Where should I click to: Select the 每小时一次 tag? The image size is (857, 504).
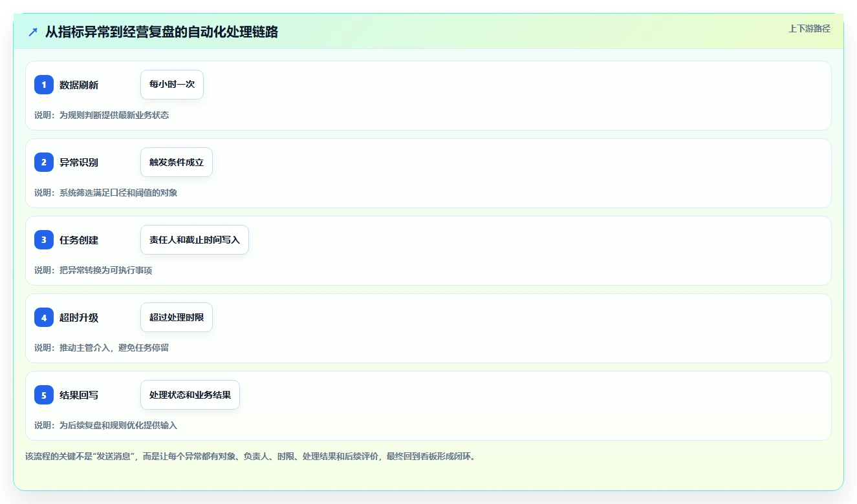(172, 85)
